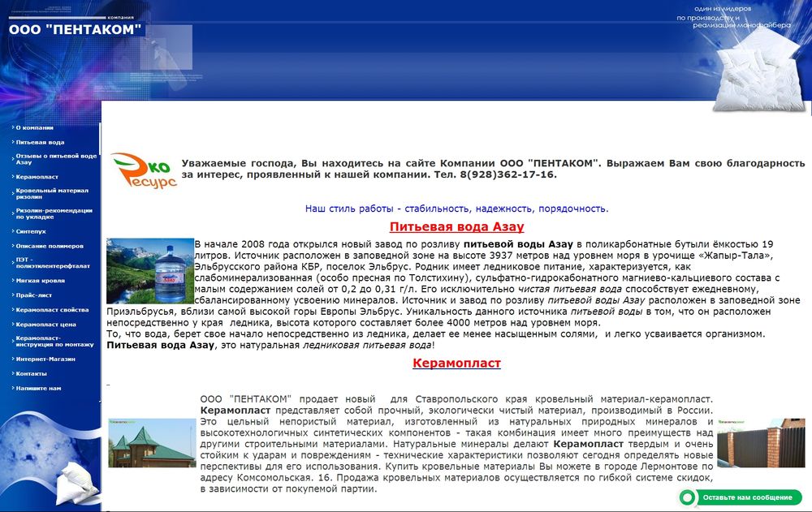812x512 pixels.
Task: Click the phone number '8(928)362-17-16'
Action: pos(507,174)
